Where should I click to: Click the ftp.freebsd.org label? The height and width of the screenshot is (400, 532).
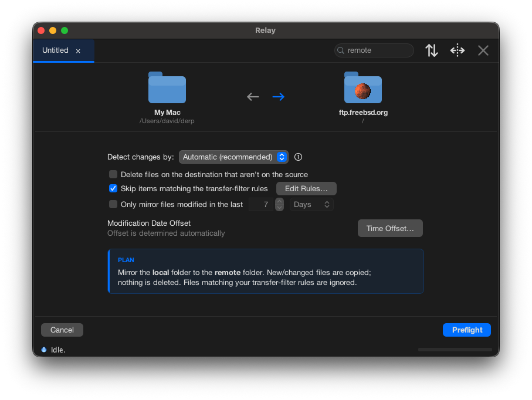pos(363,112)
